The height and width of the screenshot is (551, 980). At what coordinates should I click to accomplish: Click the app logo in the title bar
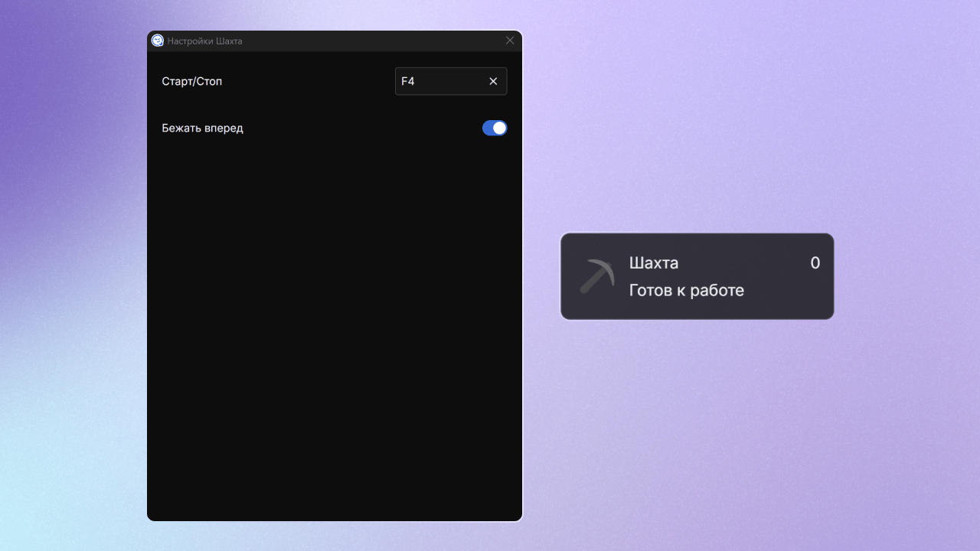click(x=158, y=41)
